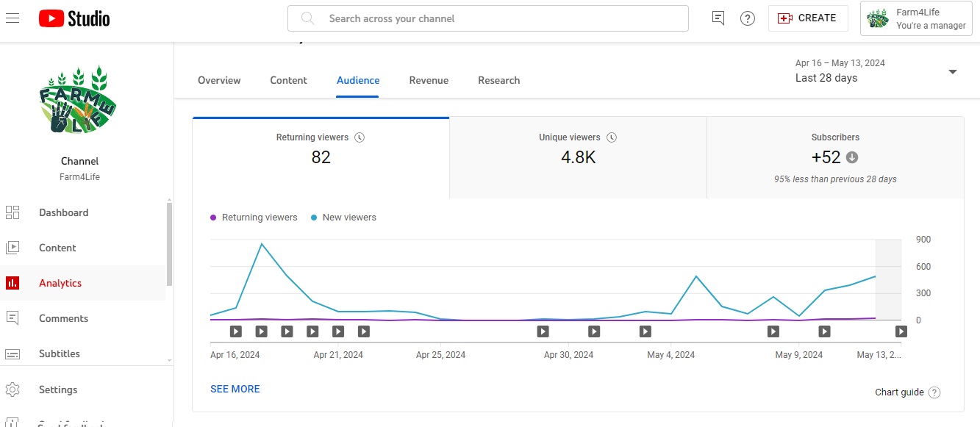This screenshot has height=427, width=980.
Task: Open the Help question mark icon
Action: point(748,18)
